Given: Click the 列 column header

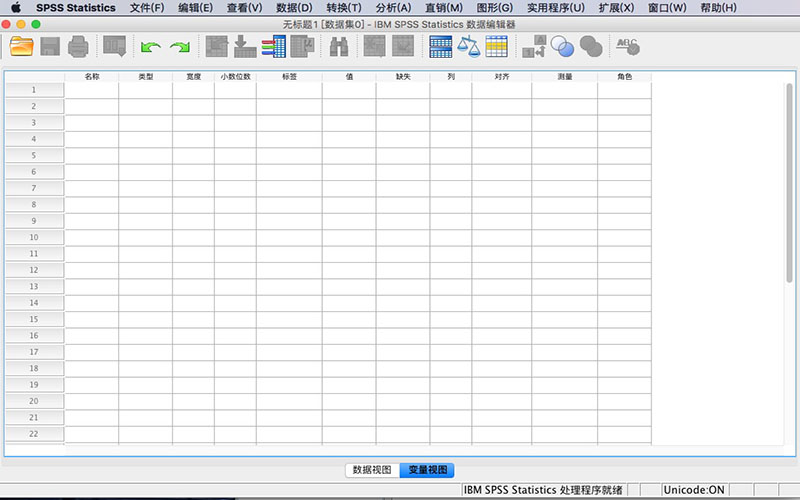Looking at the screenshot, I should 451,77.
